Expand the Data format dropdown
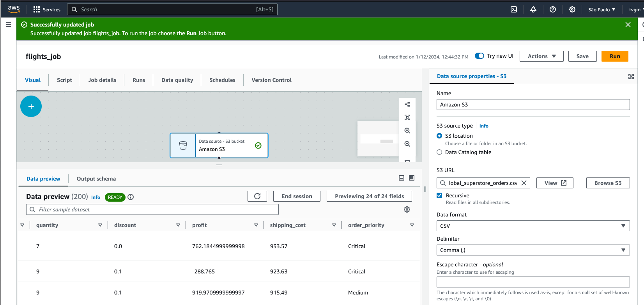 click(533, 226)
